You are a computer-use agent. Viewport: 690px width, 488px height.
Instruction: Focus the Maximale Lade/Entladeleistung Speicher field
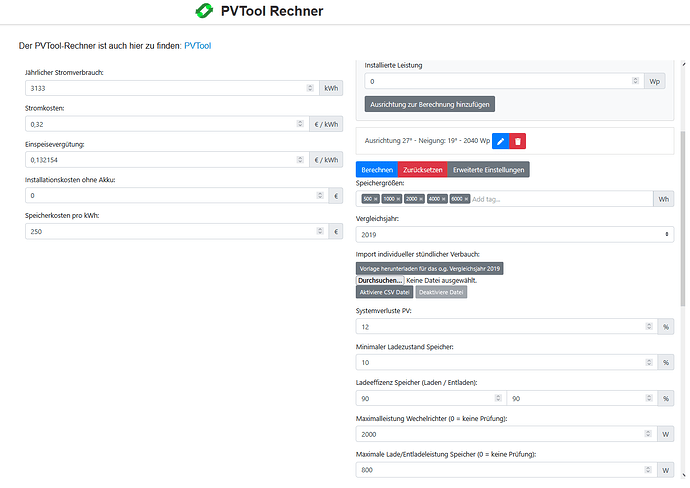506,470
